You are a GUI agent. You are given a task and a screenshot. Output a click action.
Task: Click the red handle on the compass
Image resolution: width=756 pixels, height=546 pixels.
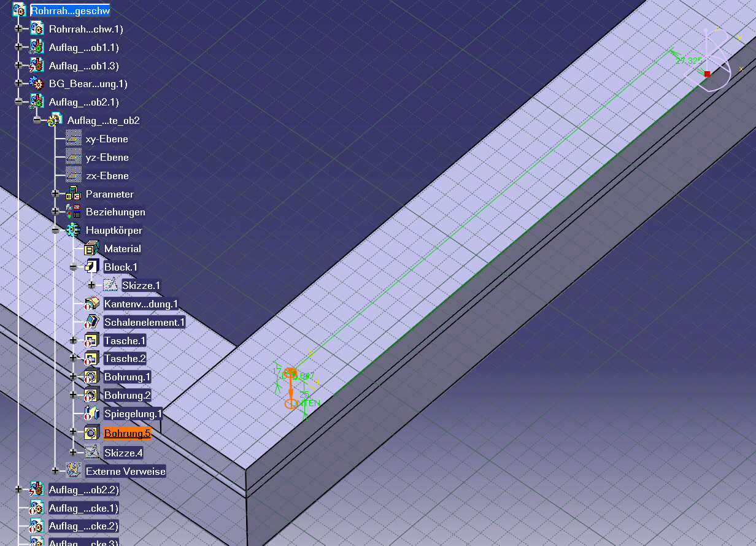coord(707,74)
